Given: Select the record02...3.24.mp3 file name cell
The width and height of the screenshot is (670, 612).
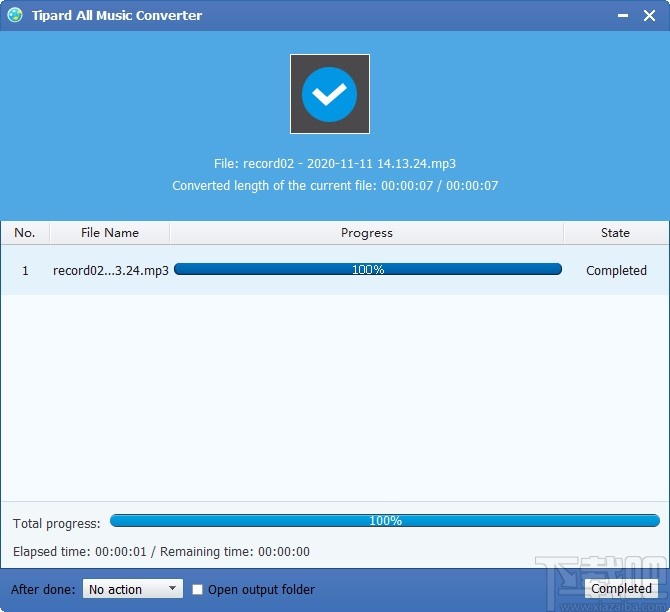Looking at the screenshot, I should pos(111,271).
